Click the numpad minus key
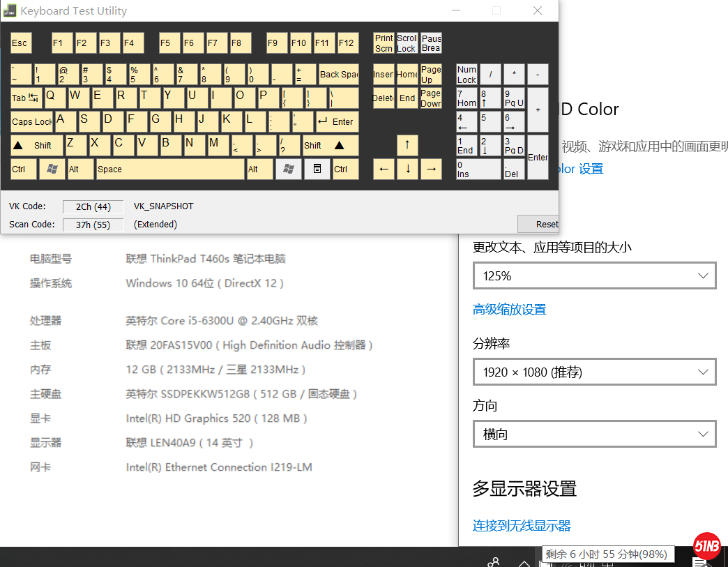Screen dimensions: 728x567 click(538, 75)
